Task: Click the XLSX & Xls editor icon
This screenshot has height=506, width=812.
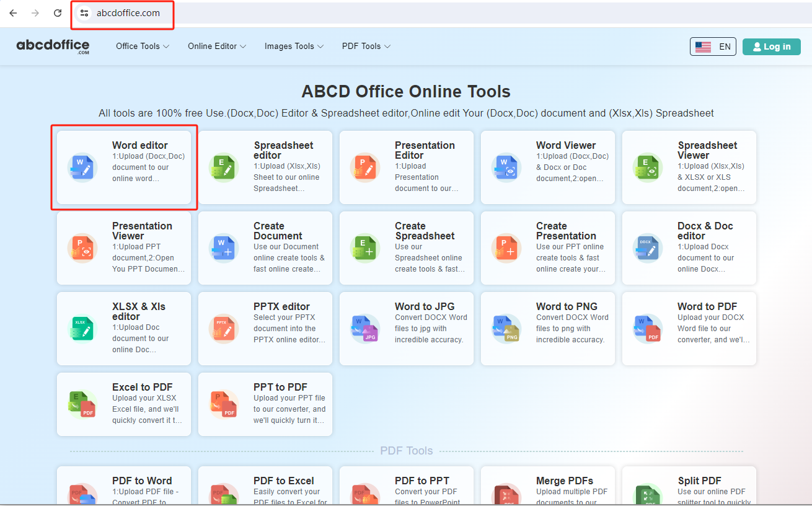Action: tap(82, 329)
